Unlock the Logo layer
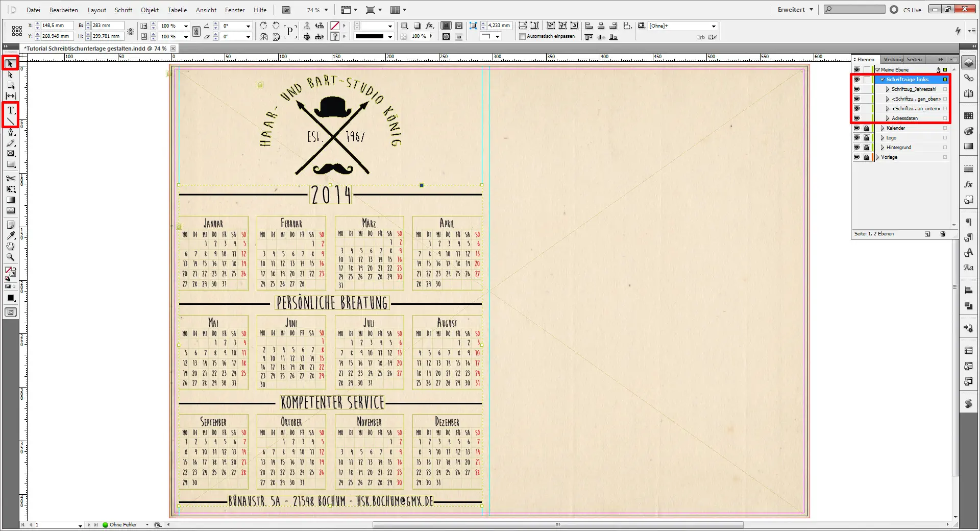 (866, 138)
